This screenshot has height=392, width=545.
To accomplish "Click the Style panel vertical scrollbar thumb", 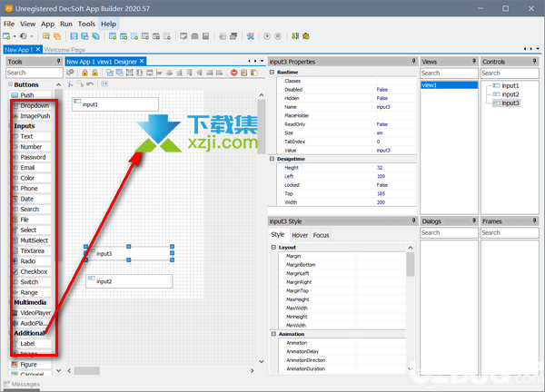I will pyautogui.click(x=411, y=264).
